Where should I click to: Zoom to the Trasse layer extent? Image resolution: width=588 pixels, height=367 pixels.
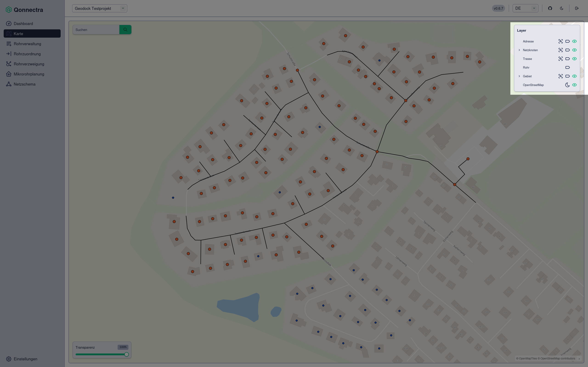coord(560,59)
